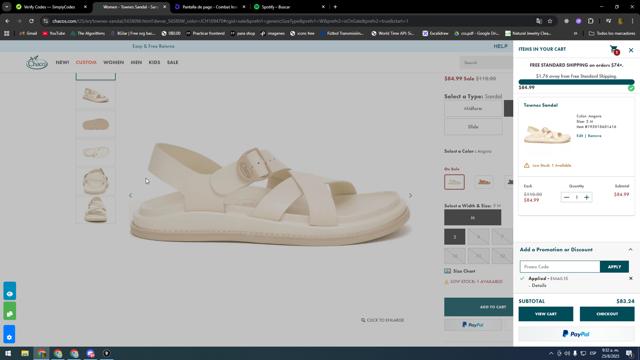
Task: Open the SALE navigation menu
Action: coord(173,62)
